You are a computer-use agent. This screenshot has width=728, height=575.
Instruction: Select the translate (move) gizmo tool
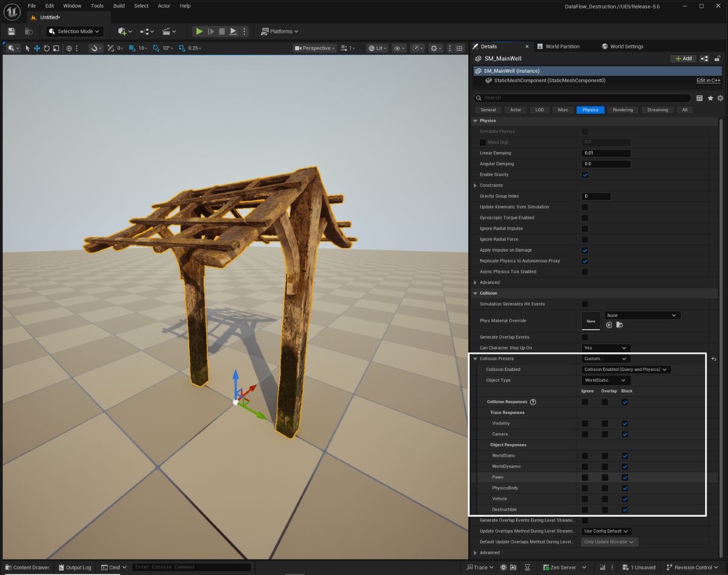click(x=37, y=49)
